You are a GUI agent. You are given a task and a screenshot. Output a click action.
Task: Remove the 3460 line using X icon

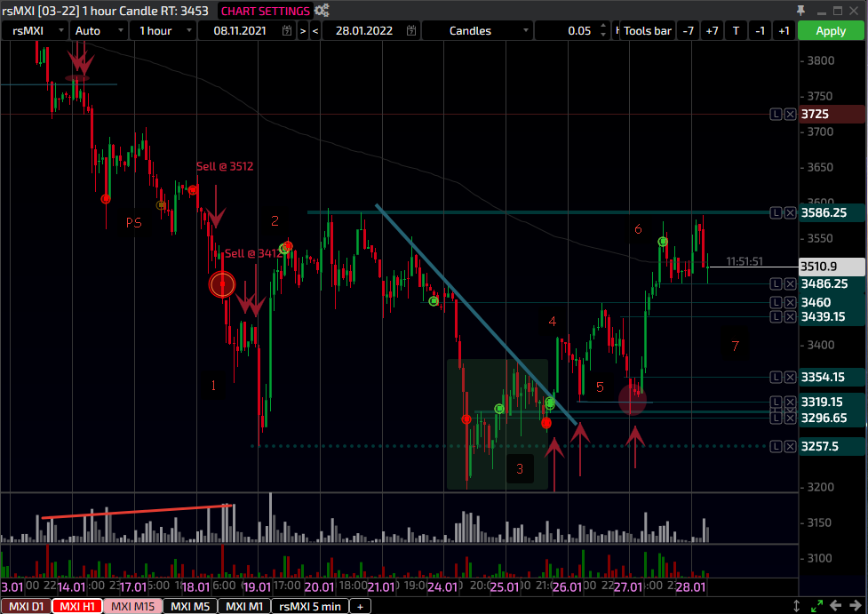(x=791, y=302)
